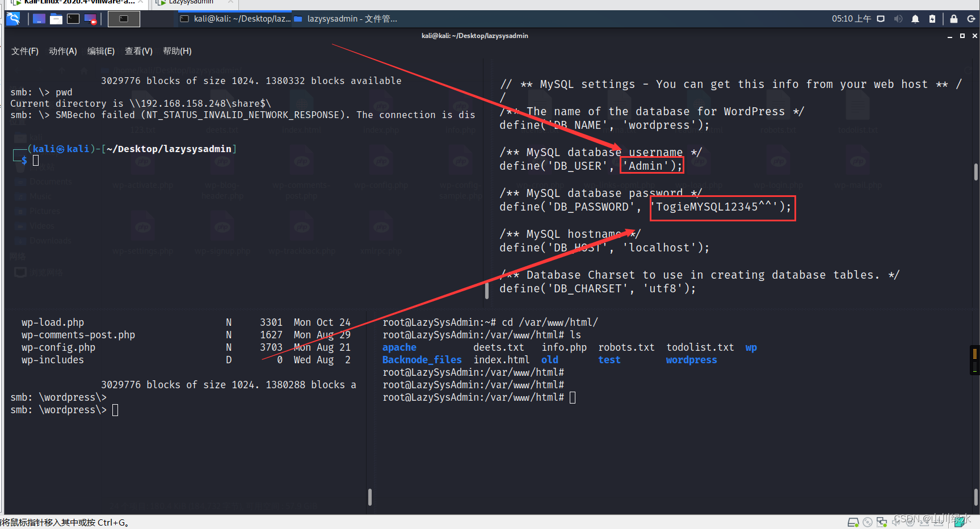Click the battery power manager icon
The width and height of the screenshot is (980, 529).
click(x=932, y=19)
